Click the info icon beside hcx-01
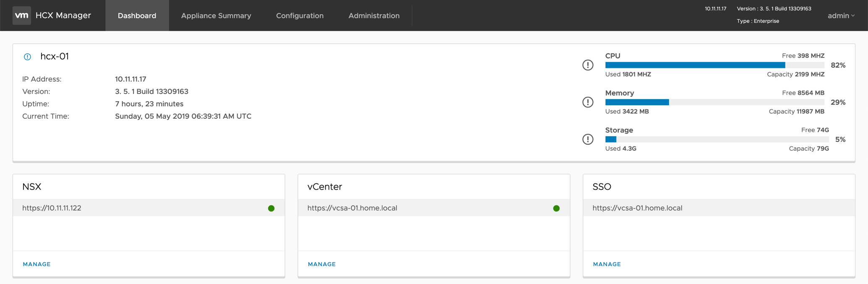Image resolution: width=868 pixels, height=284 pixels. coord(27,57)
